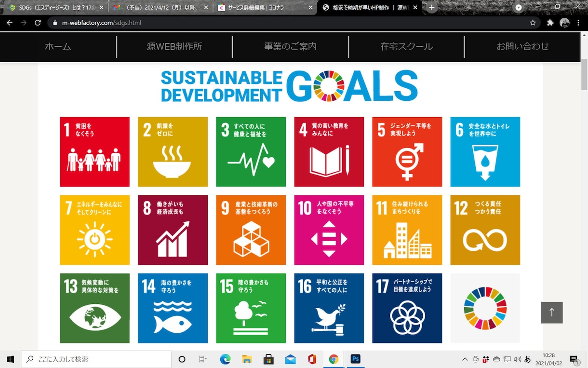Select SDG 17 パートナーシップ tile
588x368 pixels.
(407, 308)
